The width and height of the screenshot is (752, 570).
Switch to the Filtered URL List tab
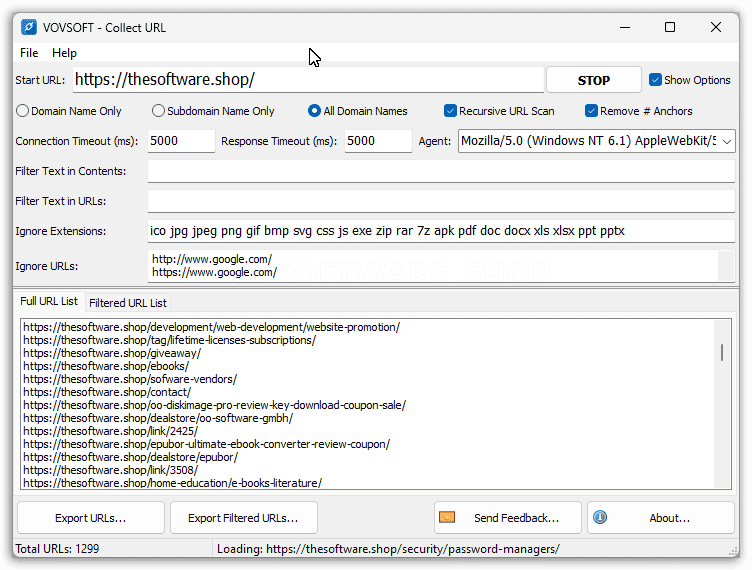[128, 303]
